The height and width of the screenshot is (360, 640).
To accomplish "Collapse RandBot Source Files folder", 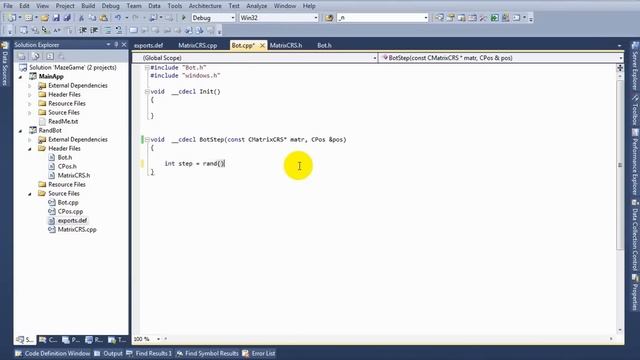I will pyautogui.click(x=30, y=193).
